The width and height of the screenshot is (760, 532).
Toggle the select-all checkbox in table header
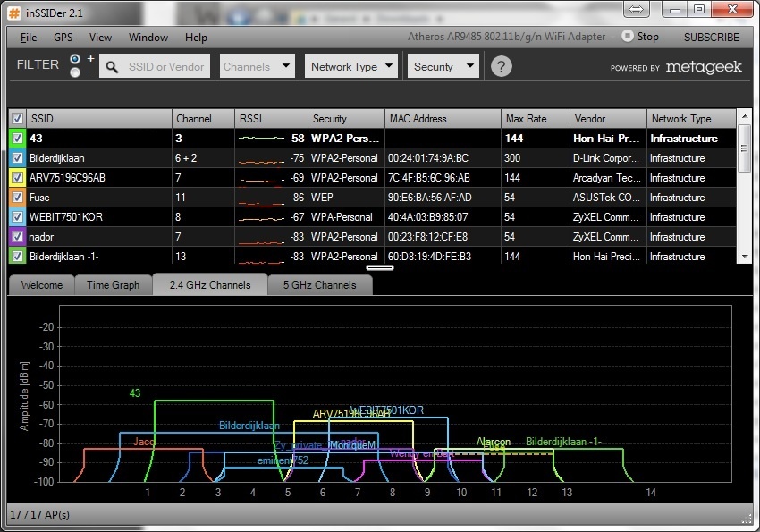tap(17, 119)
